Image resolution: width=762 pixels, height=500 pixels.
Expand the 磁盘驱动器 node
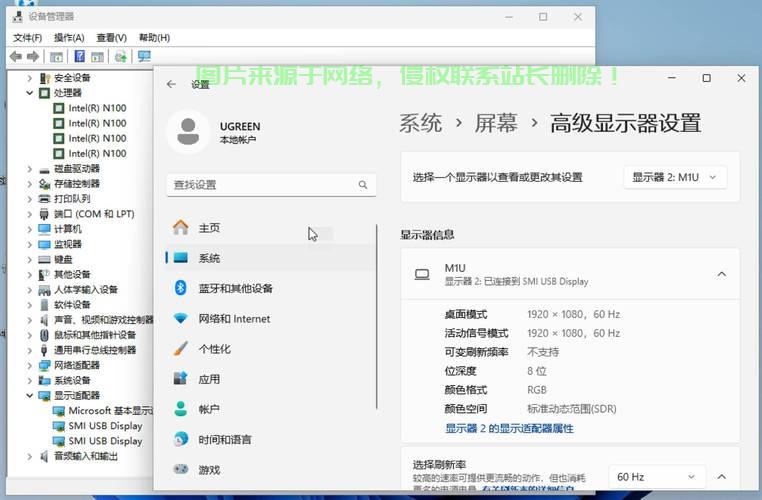click(30, 169)
